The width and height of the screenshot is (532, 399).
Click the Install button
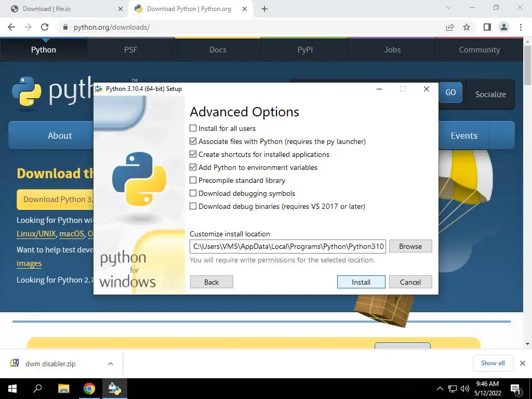click(361, 282)
